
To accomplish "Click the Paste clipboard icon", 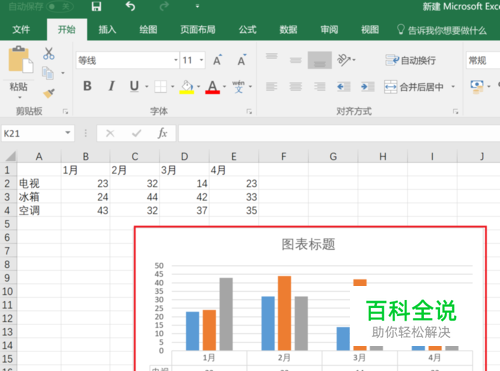I will pyautogui.click(x=21, y=59).
